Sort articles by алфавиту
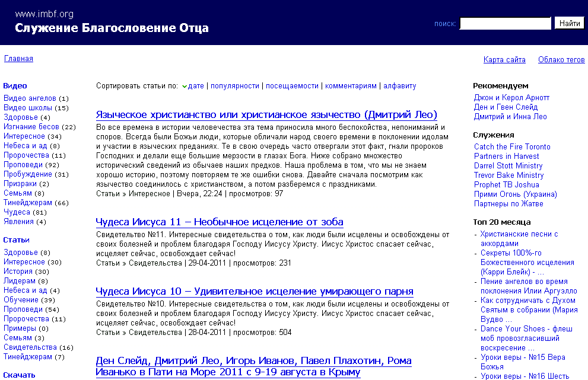The width and height of the screenshot is (588, 380). click(399, 86)
